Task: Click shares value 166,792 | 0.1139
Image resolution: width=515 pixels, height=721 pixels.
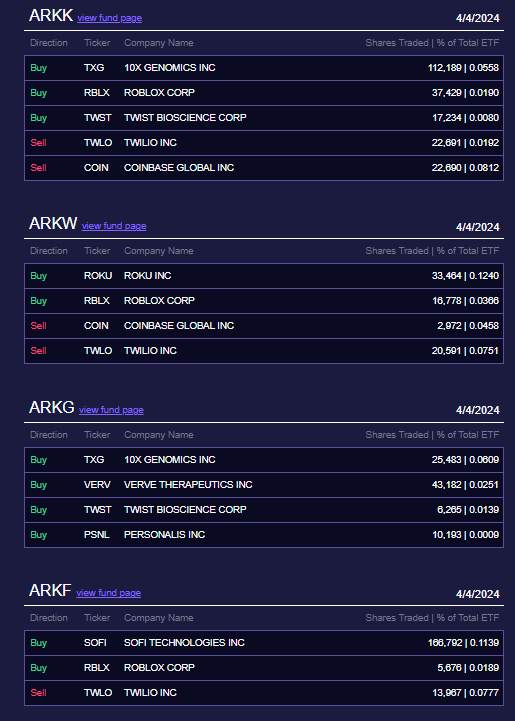Action: click(x=463, y=642)
